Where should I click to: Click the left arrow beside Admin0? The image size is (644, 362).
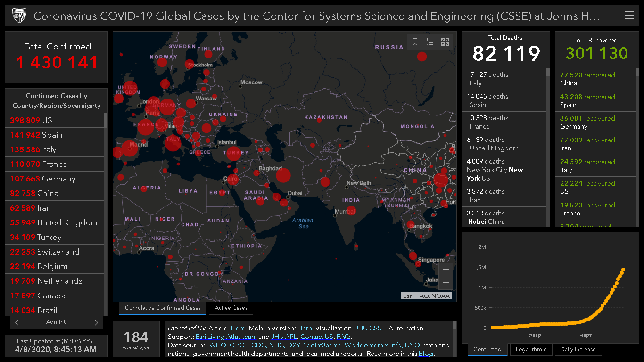click(17, 322)
